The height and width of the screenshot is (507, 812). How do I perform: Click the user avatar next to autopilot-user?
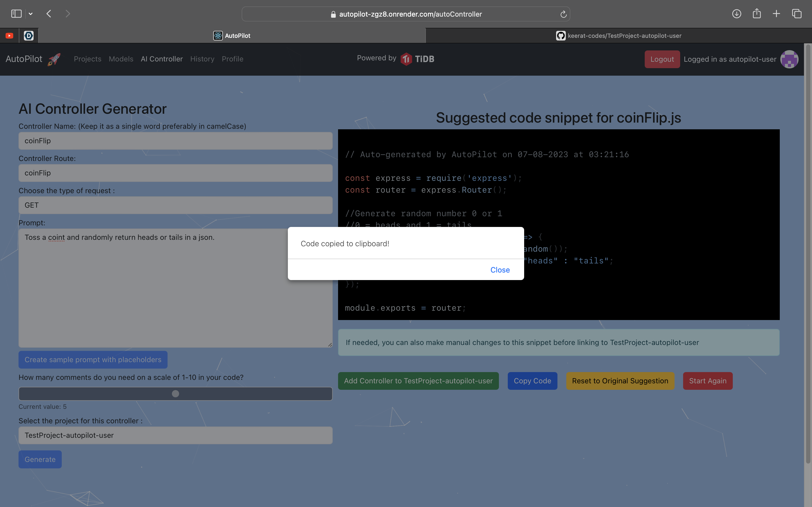point(789,59)
